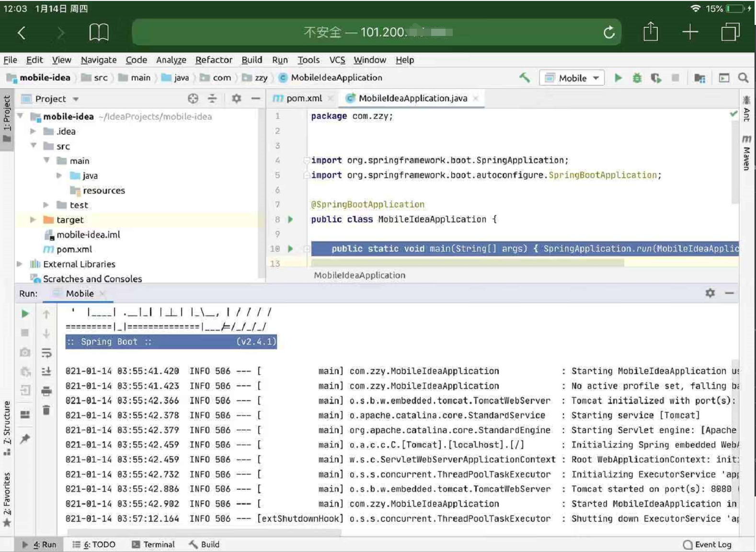Click the Search Everywhere magnifier
The height and width of the screenshot is (552, 756).
pyautogui.click(x=743, y=78)
